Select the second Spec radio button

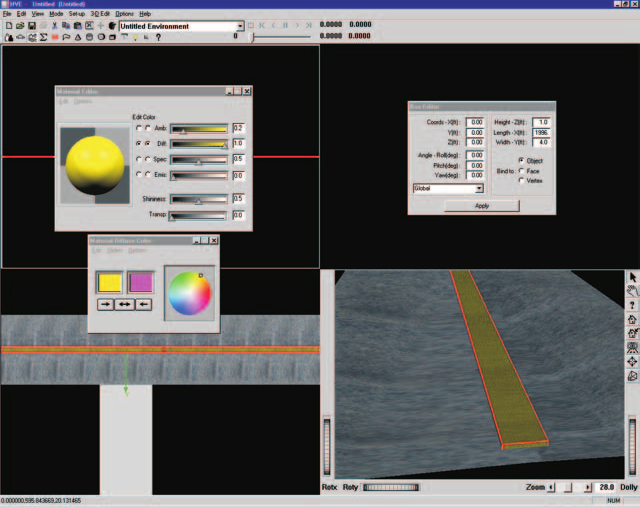click(147, 159)
